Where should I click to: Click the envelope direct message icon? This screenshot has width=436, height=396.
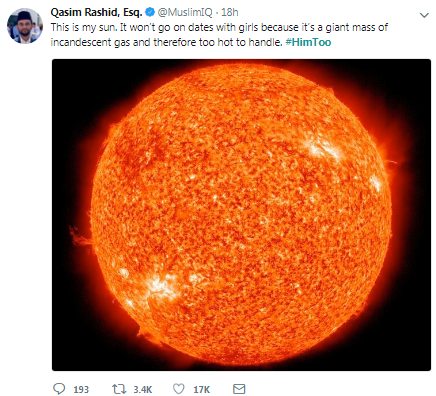click(239, 389)
